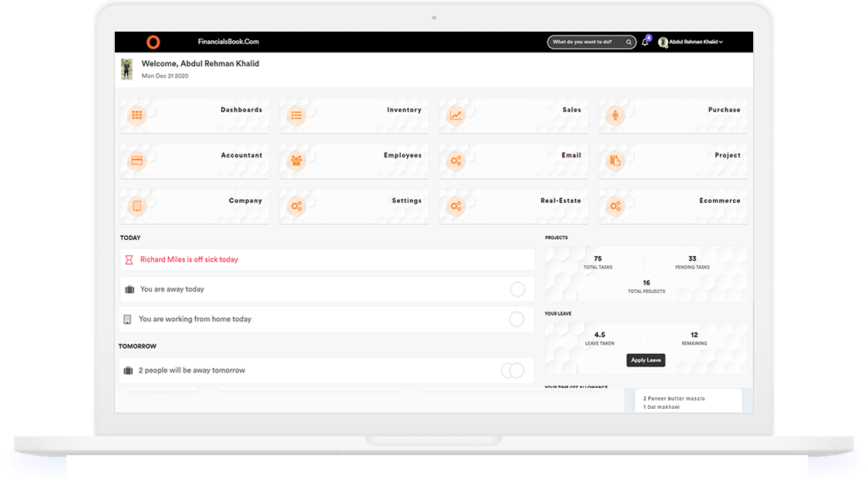Click the Accountant card icon
The width and height of the screenshot is (868, 486).
(x=136, y=160)
